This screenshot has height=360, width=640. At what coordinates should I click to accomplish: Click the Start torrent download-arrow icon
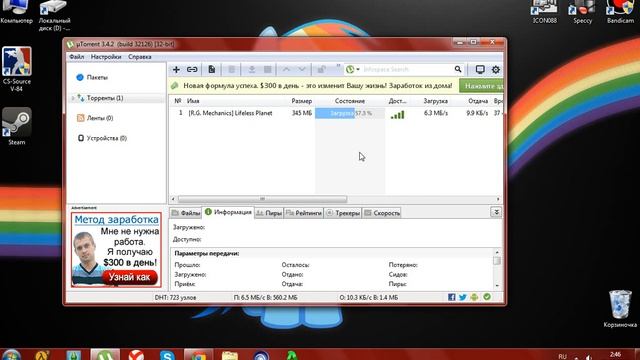tap(252, 70)
